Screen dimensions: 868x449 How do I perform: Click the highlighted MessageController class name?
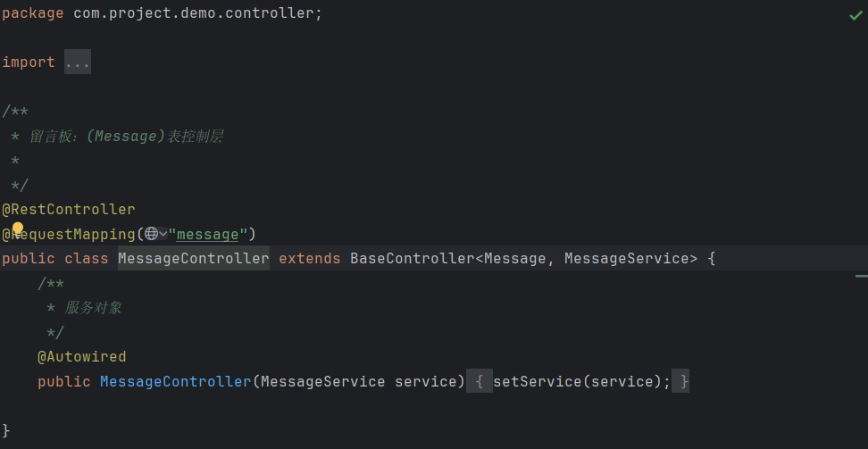tap(194, 259)
